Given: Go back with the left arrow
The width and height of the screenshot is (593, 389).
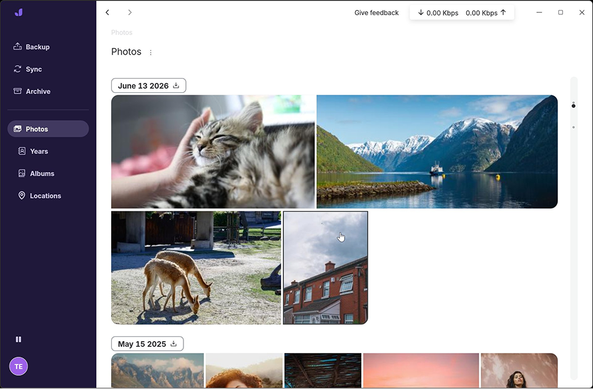Looking at the screenshot, I should coord(107,12).
